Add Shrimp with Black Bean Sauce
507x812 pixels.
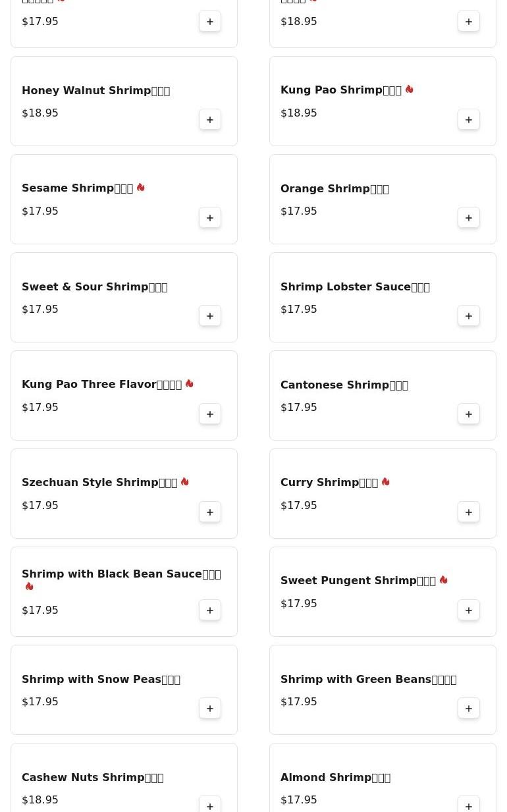[x=210, y=610]
